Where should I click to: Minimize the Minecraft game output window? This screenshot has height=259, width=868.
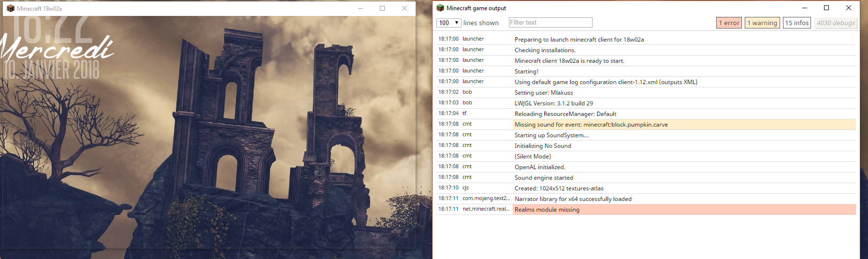pyautogui.click(x=805, y=8)
